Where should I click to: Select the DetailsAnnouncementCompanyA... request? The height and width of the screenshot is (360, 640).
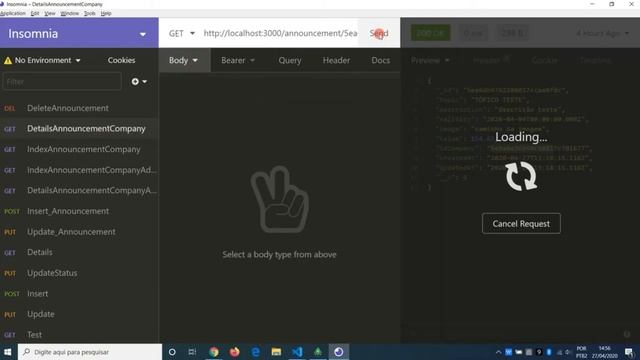click(79, 191)
